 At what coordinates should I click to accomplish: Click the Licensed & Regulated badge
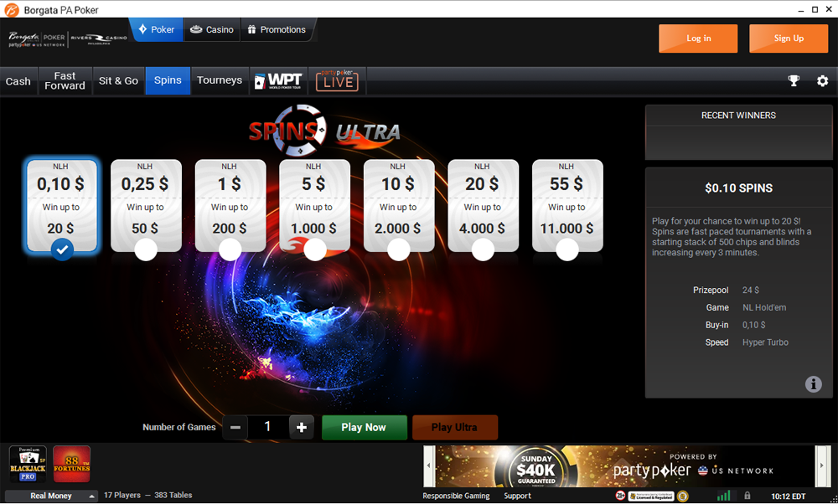[651, 496]
